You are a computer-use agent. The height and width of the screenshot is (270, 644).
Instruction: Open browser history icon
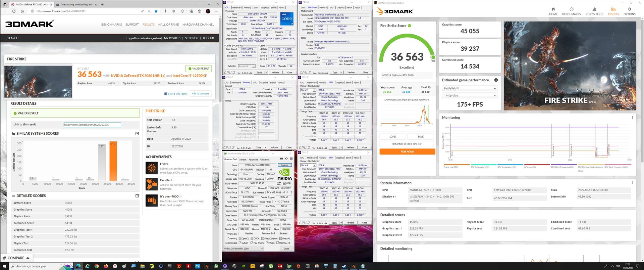[199, 11]
